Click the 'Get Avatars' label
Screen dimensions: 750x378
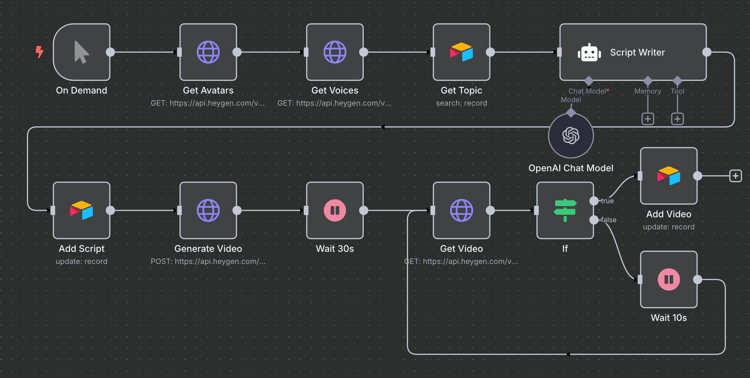[x=208, y=90]
